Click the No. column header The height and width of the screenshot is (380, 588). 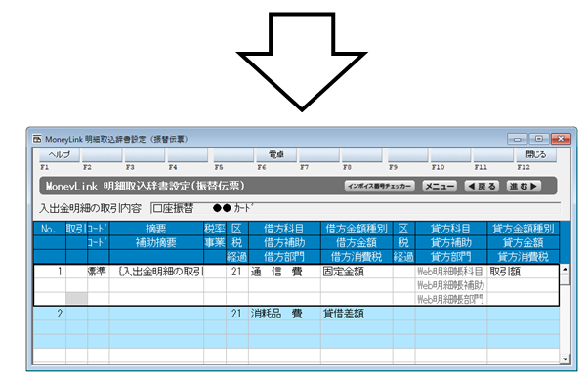coord(50,229)
